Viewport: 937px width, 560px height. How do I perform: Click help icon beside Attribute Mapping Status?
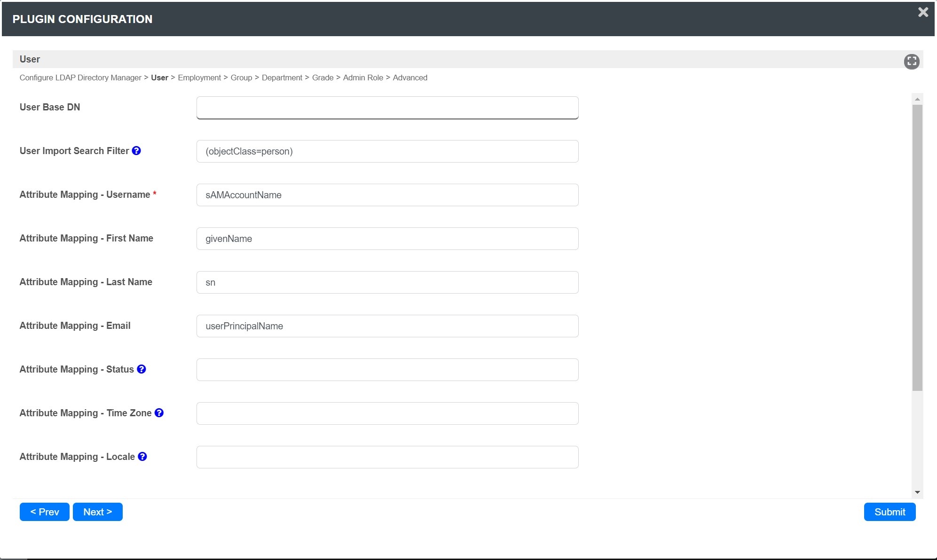coord(142,369)
